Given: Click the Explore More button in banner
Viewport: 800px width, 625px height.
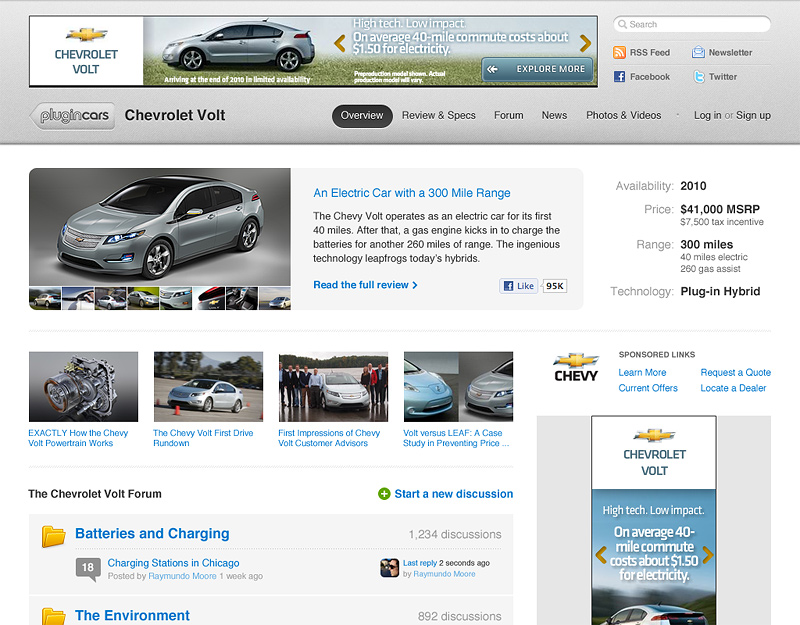Looking at the screenshot, I should [537, 69].
